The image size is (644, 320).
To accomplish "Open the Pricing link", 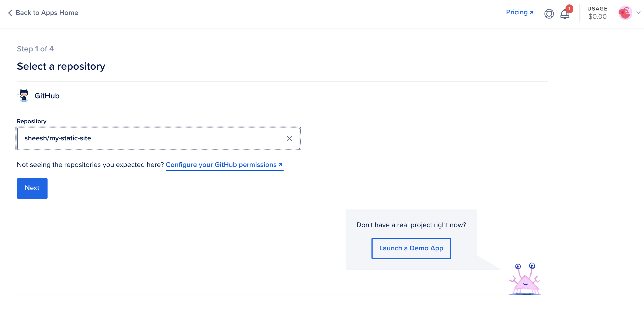I will [517, 12].
